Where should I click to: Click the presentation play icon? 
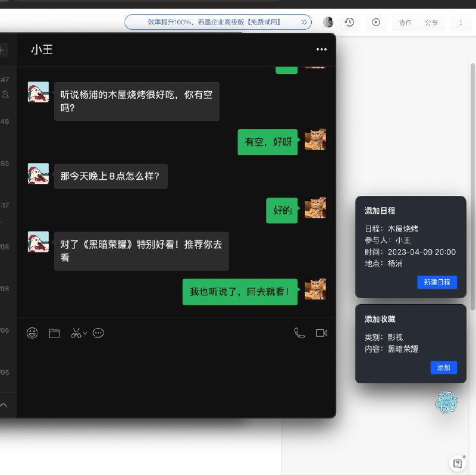pos(376,22)
